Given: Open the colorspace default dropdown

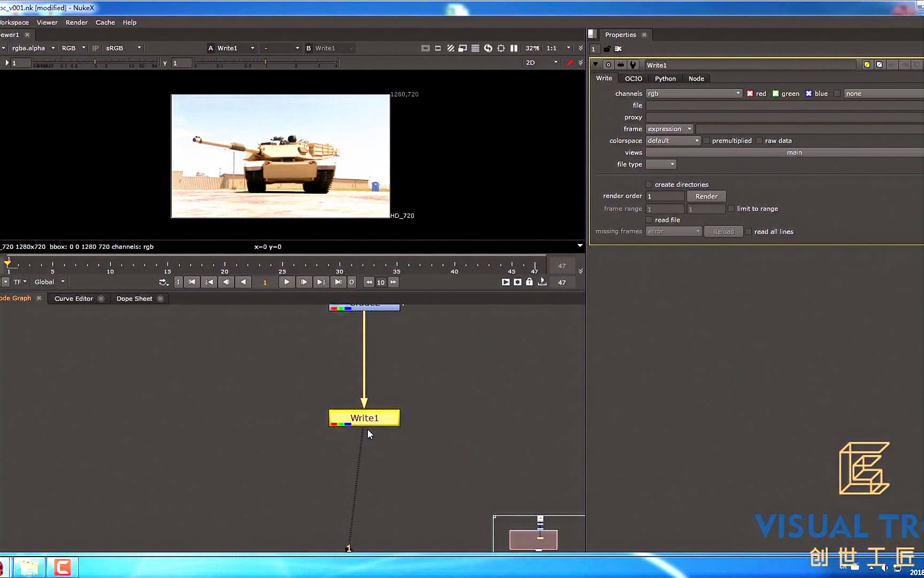Looking at the screenshot, I should 673,141.
